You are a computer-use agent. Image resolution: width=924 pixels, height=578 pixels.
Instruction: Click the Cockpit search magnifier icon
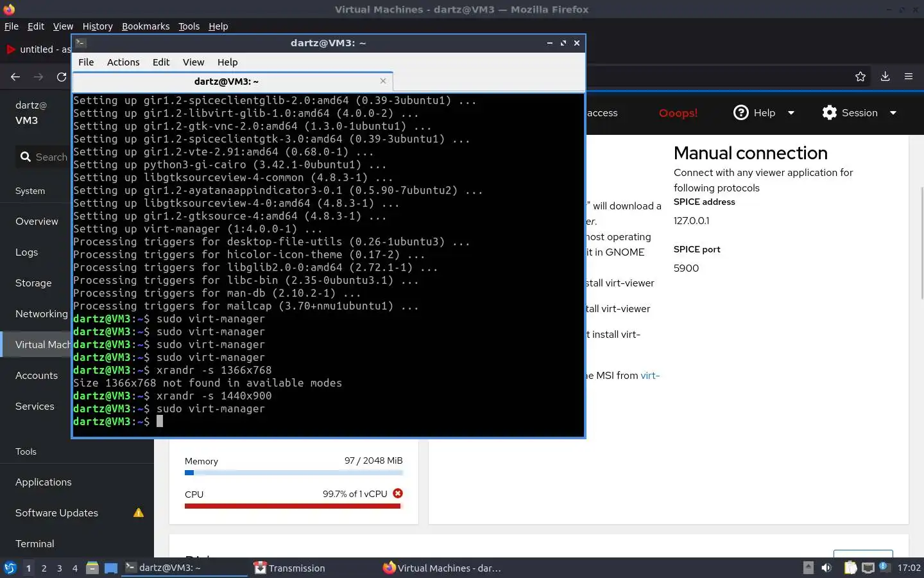coord(26,157)
